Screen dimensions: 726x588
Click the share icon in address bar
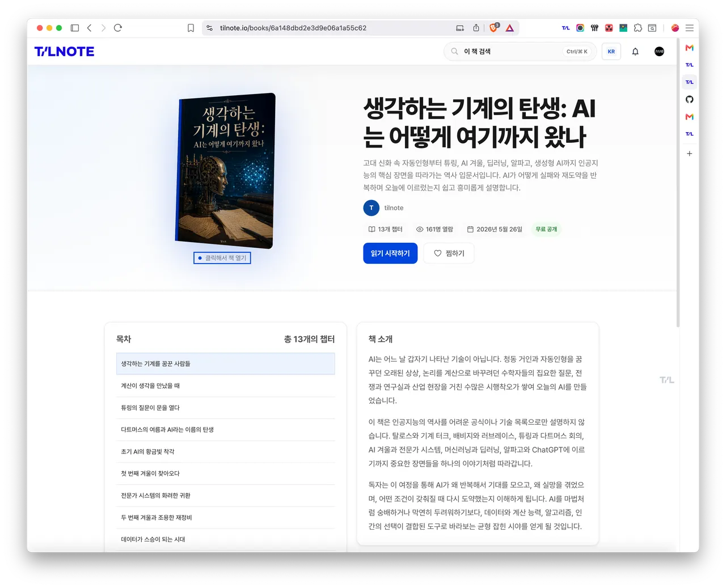(x=476, y=28)
